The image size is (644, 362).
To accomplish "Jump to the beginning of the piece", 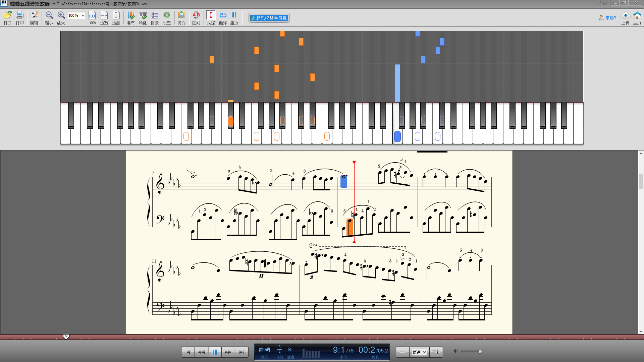I will click(188, 352).
